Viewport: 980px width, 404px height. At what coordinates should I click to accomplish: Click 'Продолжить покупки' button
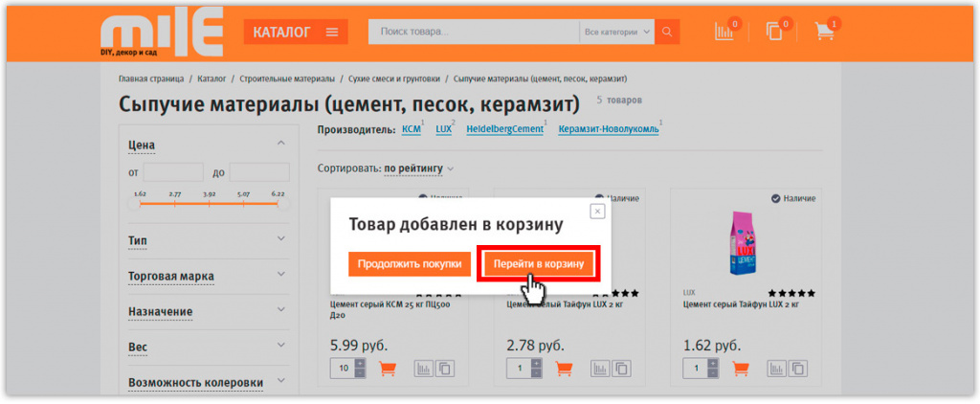click(410, 264)
